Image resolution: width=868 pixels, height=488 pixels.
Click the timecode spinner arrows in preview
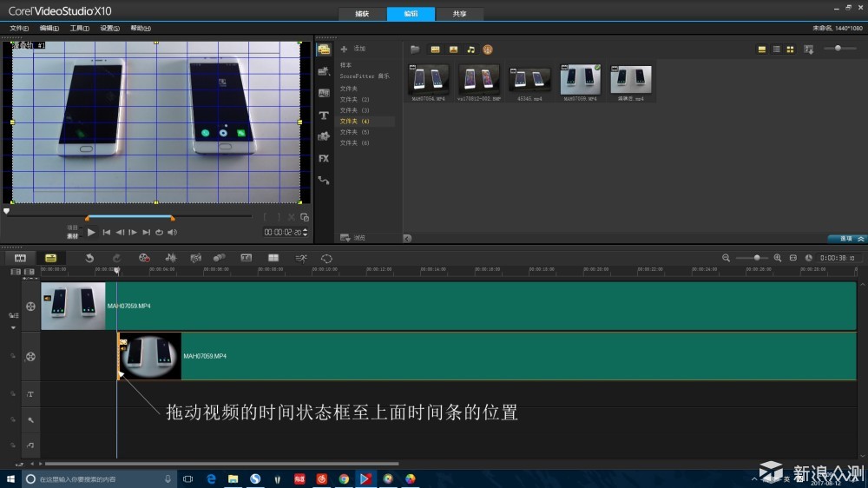305,232
